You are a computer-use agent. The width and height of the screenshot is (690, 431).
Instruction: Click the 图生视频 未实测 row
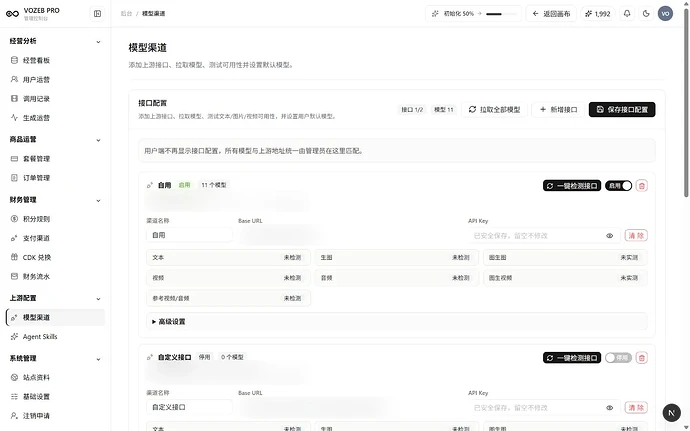click(565, 278)
